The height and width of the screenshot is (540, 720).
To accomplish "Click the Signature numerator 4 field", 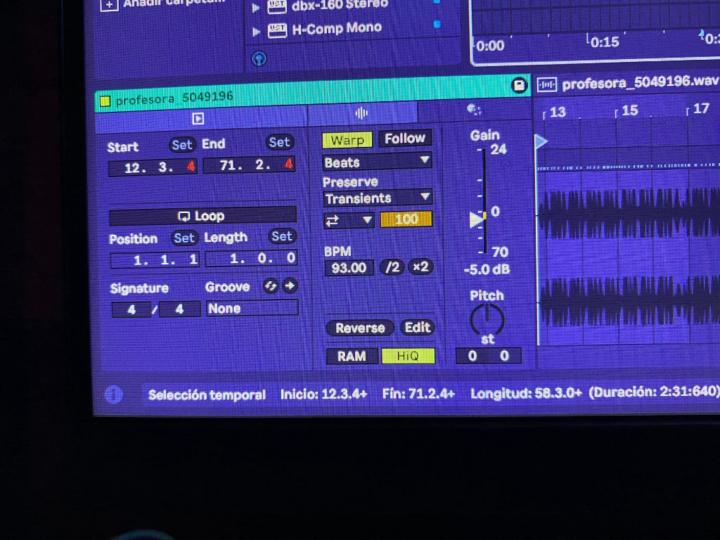I will (x=131, y=310).
